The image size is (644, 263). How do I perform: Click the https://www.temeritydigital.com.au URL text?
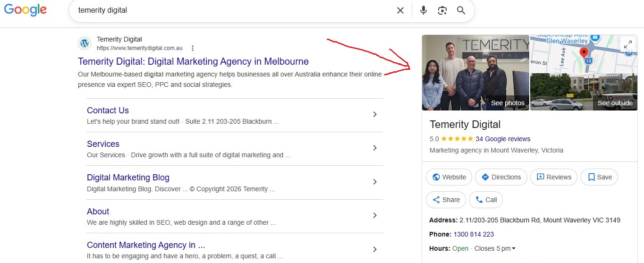[x=140, y=48]
